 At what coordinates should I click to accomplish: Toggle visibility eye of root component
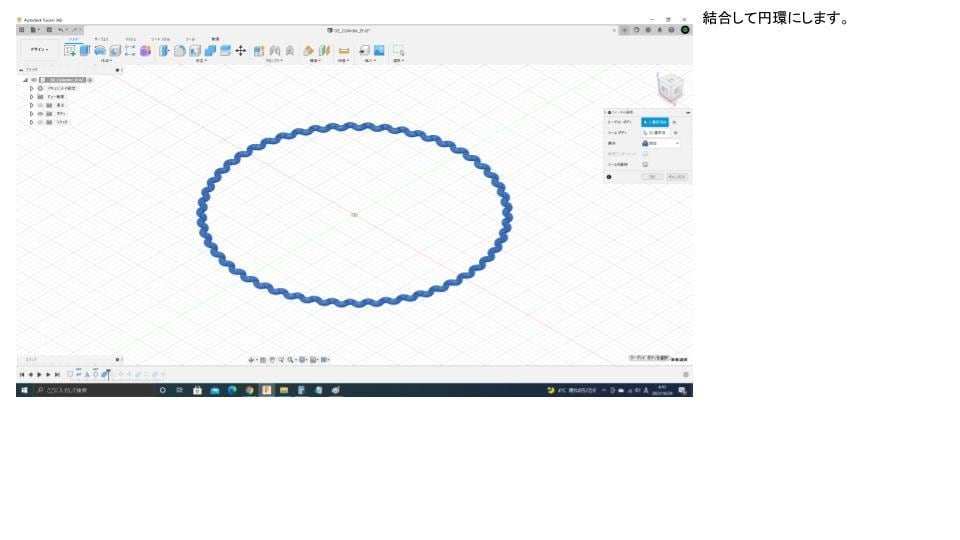34,80
